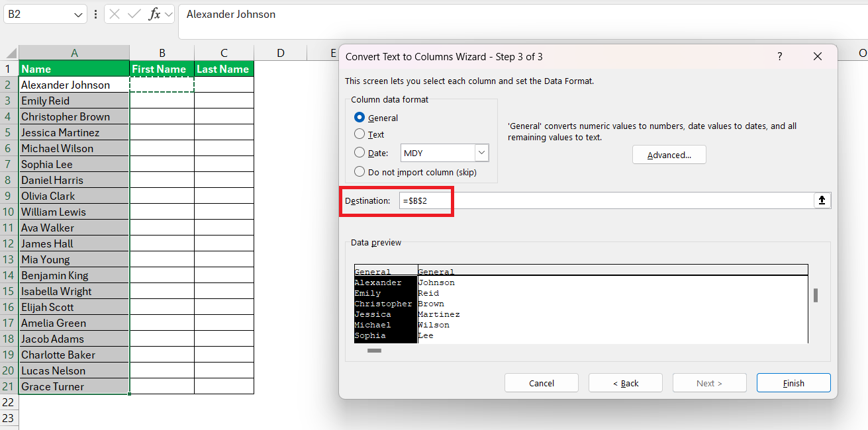Click the Finish button
This screenshot has width=868, height=430.
[x=793, y=383]
